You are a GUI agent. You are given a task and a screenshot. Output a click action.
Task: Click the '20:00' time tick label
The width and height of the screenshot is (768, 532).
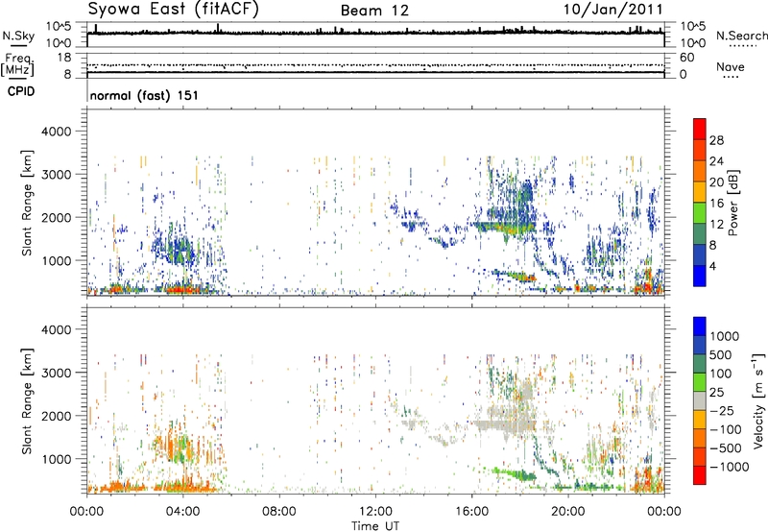(567, 512)
